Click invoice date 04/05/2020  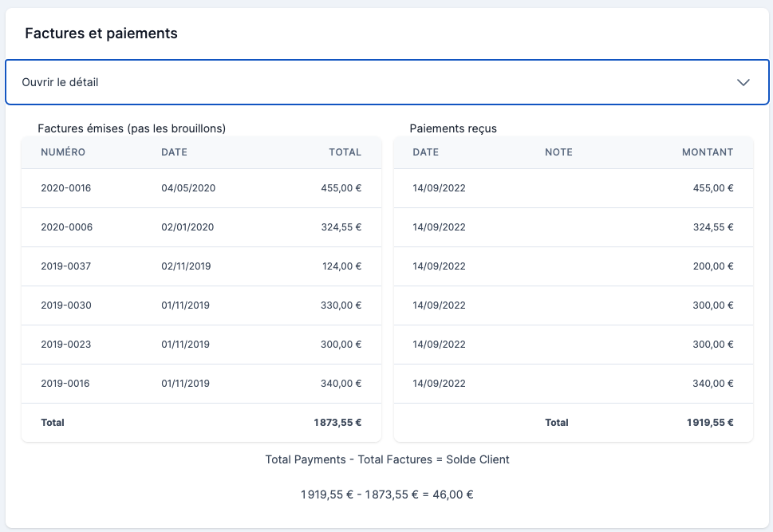[188, 188]
